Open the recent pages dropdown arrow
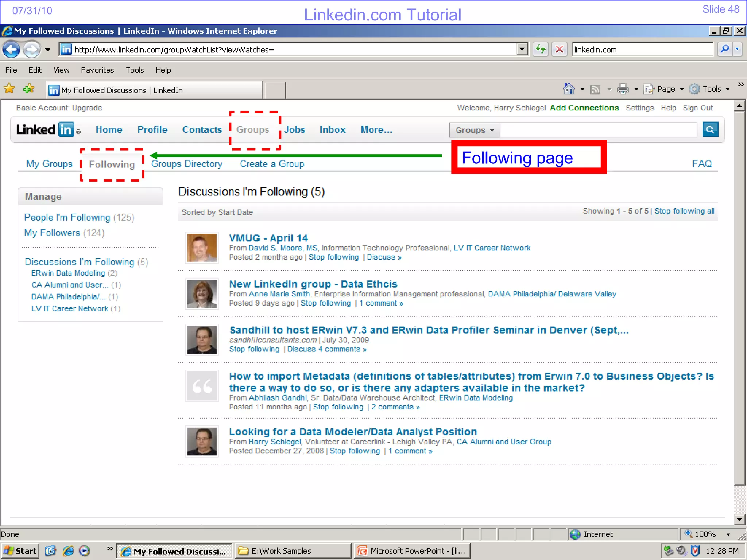 (x=48, y=50)
